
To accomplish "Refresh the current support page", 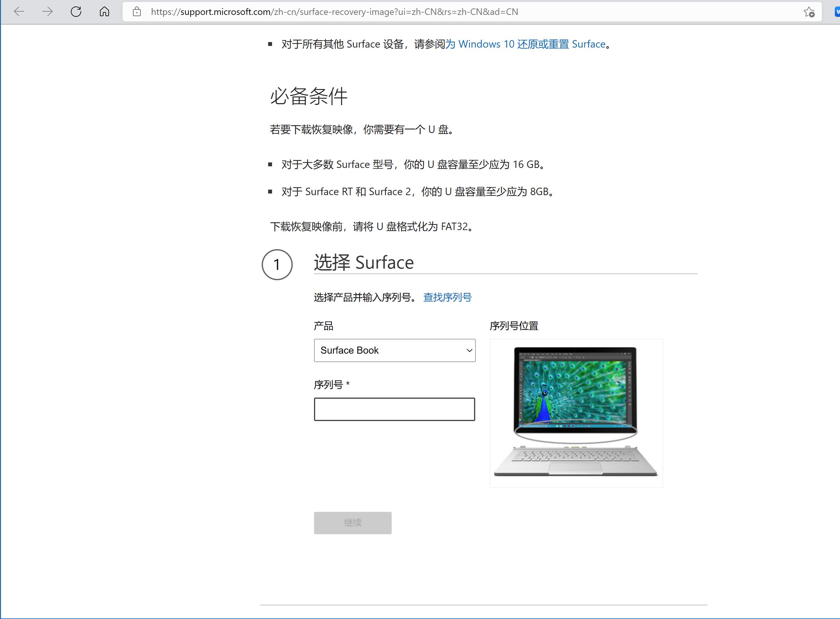I will (76, 12).
